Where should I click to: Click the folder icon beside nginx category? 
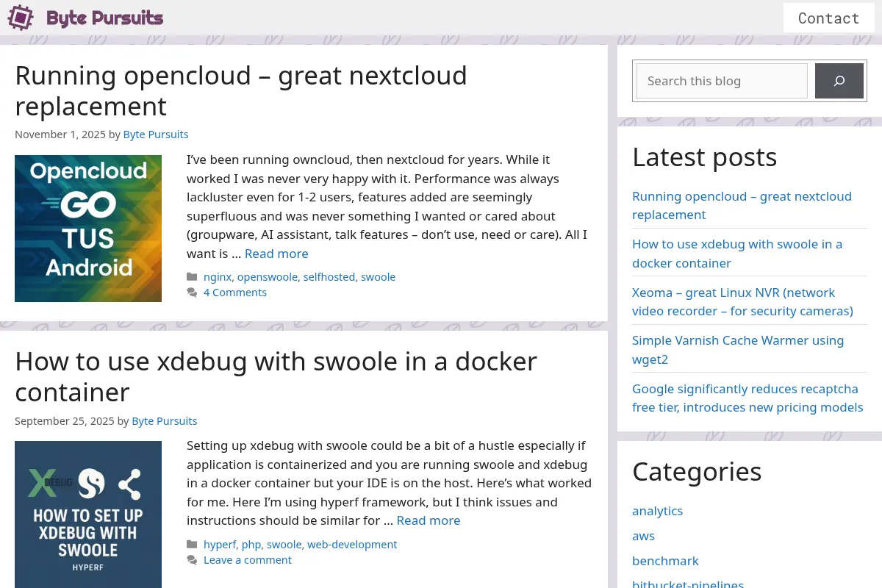192,277
